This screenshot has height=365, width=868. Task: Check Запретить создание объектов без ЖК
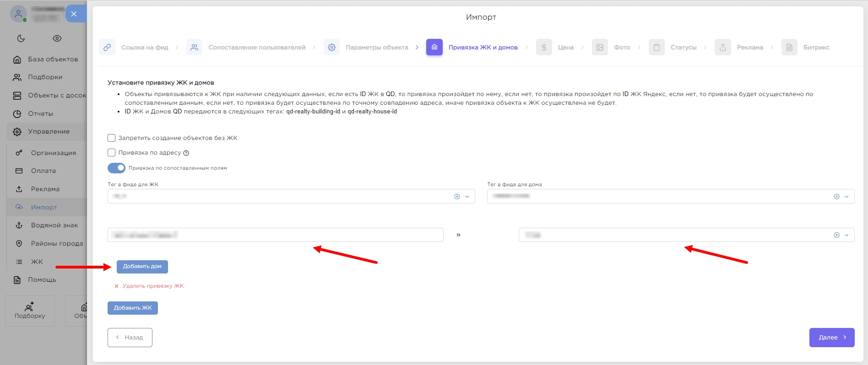111,138
